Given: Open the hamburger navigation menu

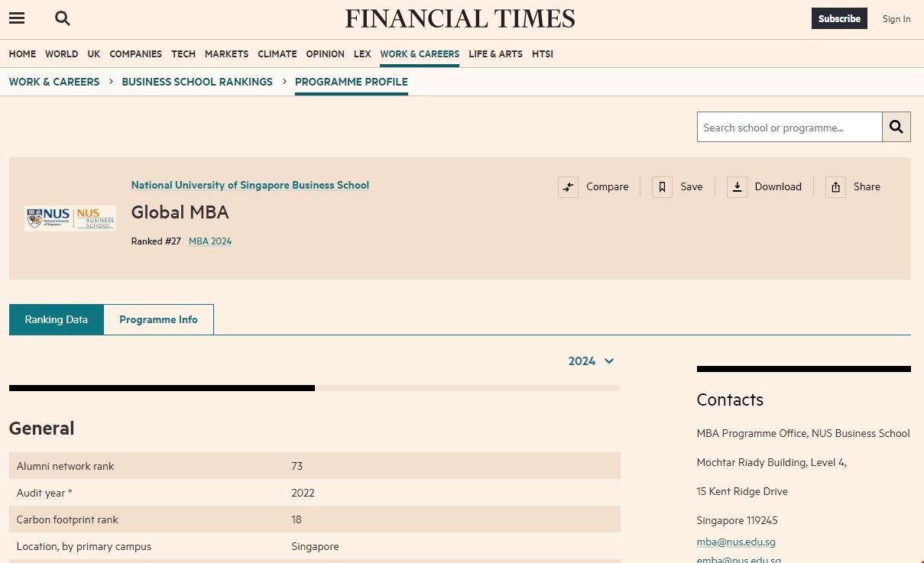Looking at the screenshot, I should coord(17,18).
